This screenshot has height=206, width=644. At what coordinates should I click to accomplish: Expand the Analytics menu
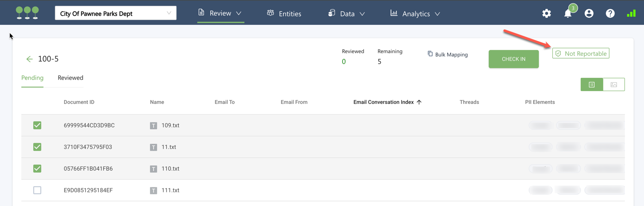pyautogui.click(x=415, y=14)
